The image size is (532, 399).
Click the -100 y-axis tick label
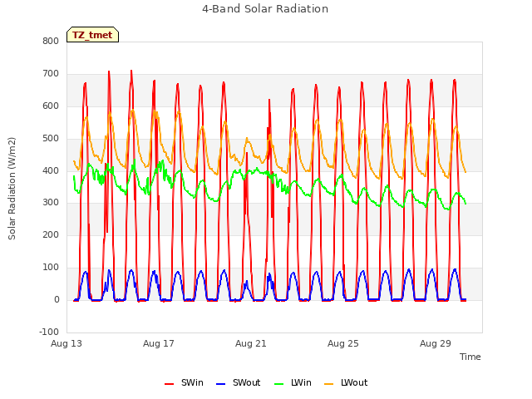49,332
